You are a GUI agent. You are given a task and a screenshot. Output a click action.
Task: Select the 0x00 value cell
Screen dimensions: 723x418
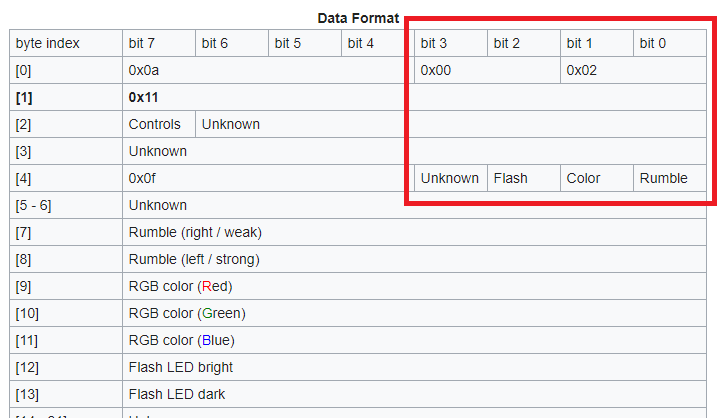(438, 70)
